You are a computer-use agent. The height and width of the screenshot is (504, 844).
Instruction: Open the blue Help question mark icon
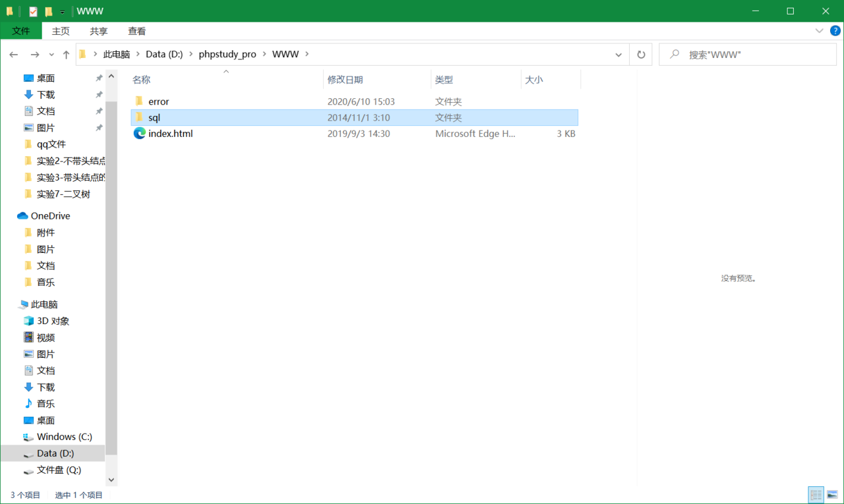click(x=835, y=31)
